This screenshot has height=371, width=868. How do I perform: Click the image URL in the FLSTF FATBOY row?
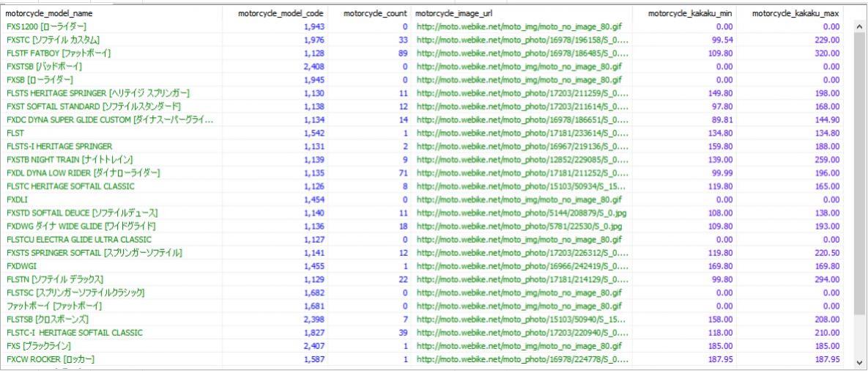[522, 54]
